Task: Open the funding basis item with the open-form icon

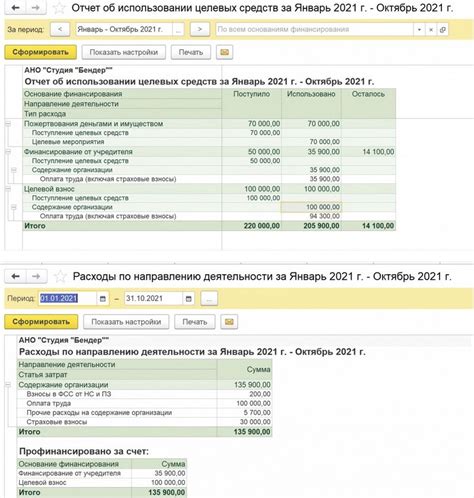Action: 443,30
